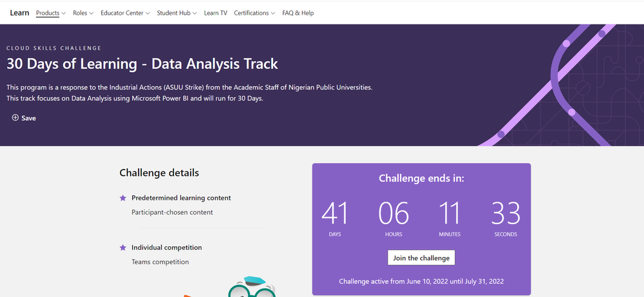Open FAQ & Help page
644x297 pixels.
pos(297,13)
